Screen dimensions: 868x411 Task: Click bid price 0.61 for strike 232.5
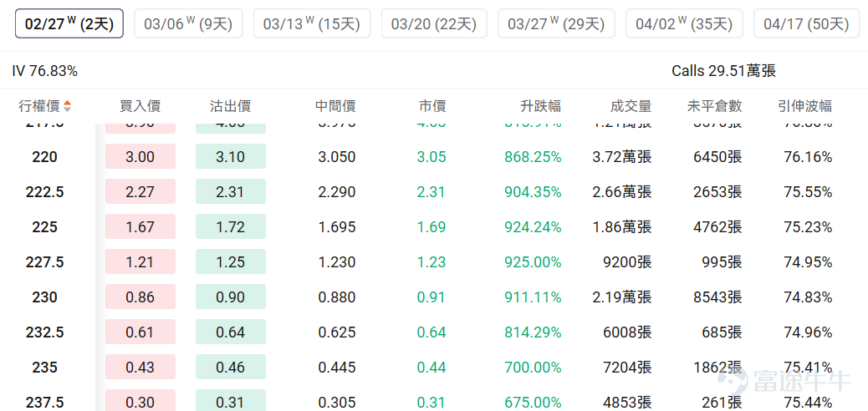coord(140,332)
